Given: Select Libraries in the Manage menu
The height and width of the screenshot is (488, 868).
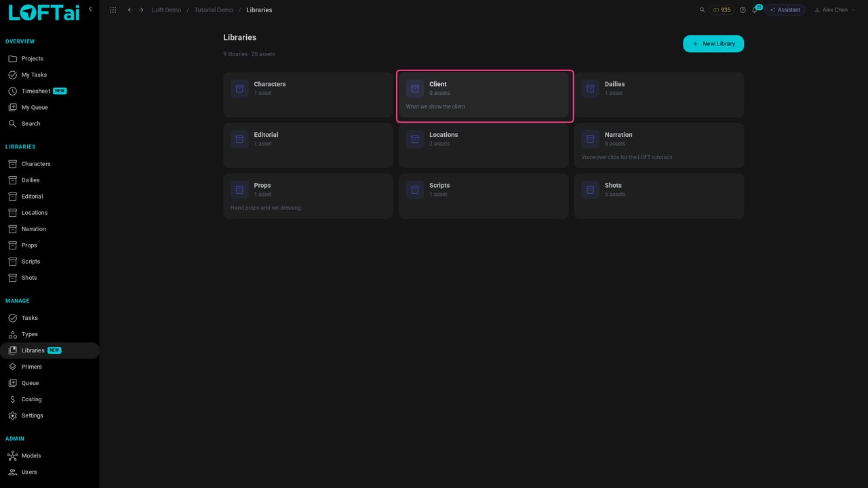Looking at the screenshot, I should pos(50,350).
